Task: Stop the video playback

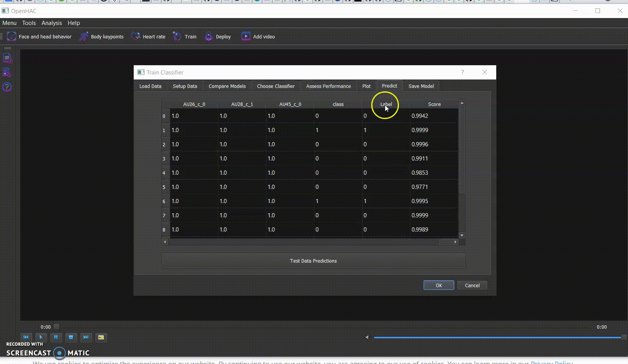Action: point(71,337)
